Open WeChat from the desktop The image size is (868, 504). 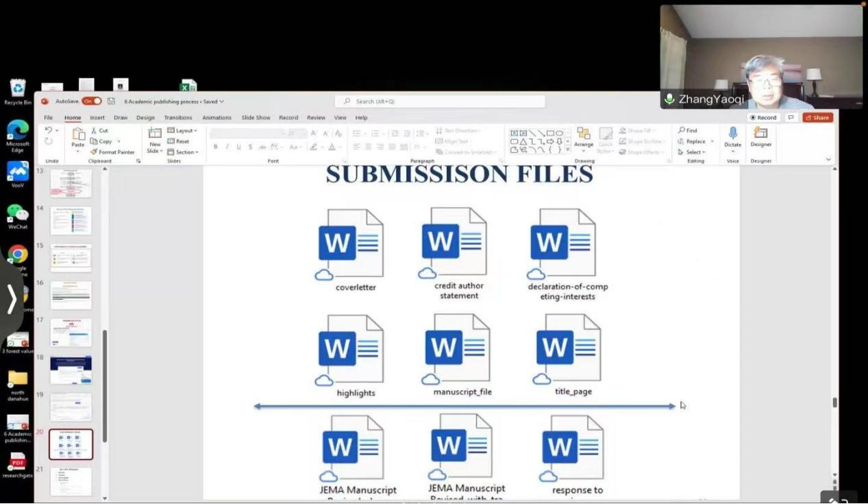coord(18,213)
